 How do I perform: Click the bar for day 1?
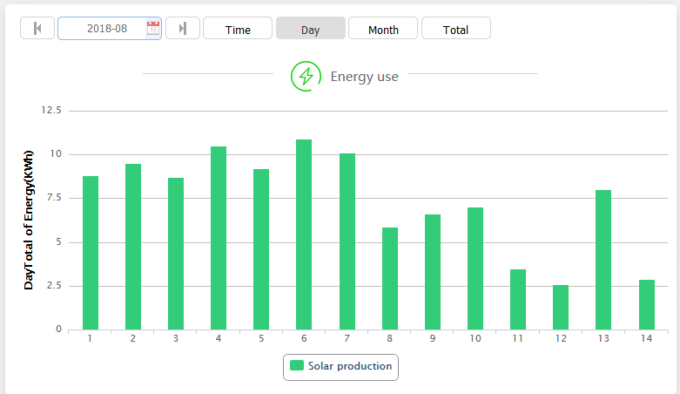tap(90, 253)
